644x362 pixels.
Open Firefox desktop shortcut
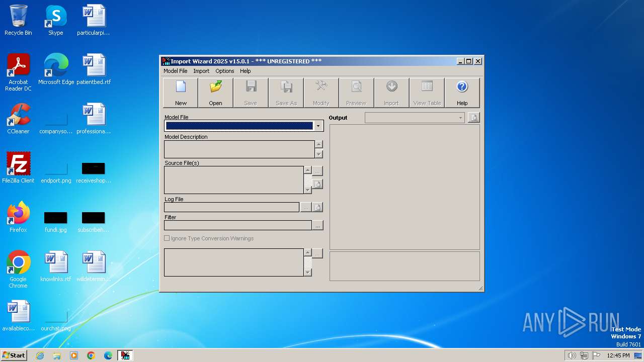tap(18, 217)
